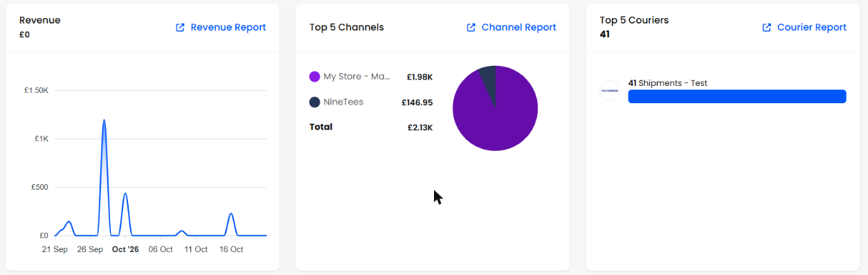The image size is (868, 275).
Task: Click the £500 y-axis label
Action: click(x=40, y=187)
